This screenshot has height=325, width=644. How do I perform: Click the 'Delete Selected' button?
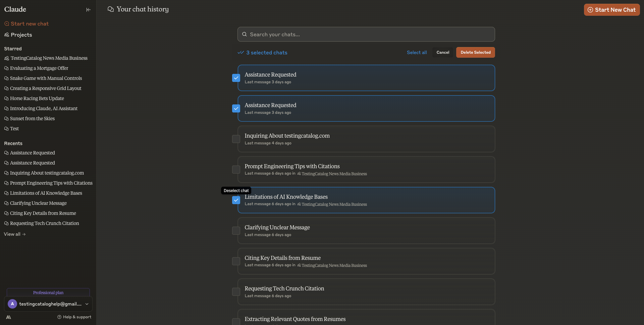pyautogui.click(x=476, y=52)
